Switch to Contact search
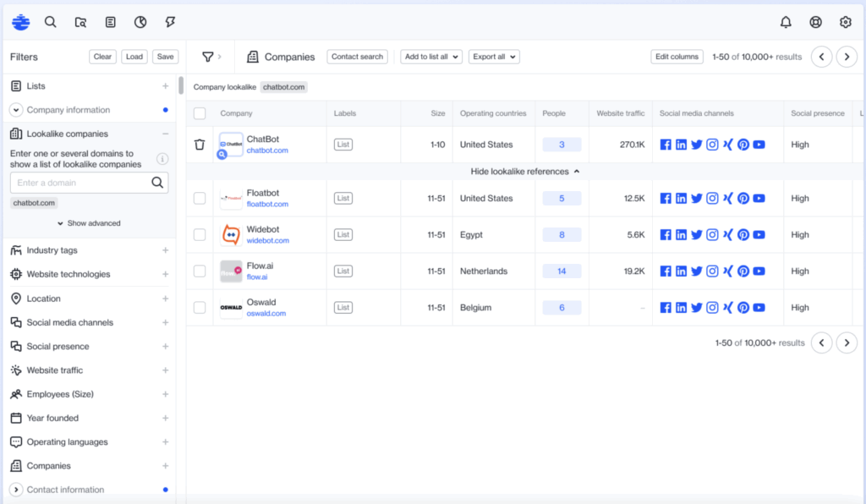 click(357, 57)
